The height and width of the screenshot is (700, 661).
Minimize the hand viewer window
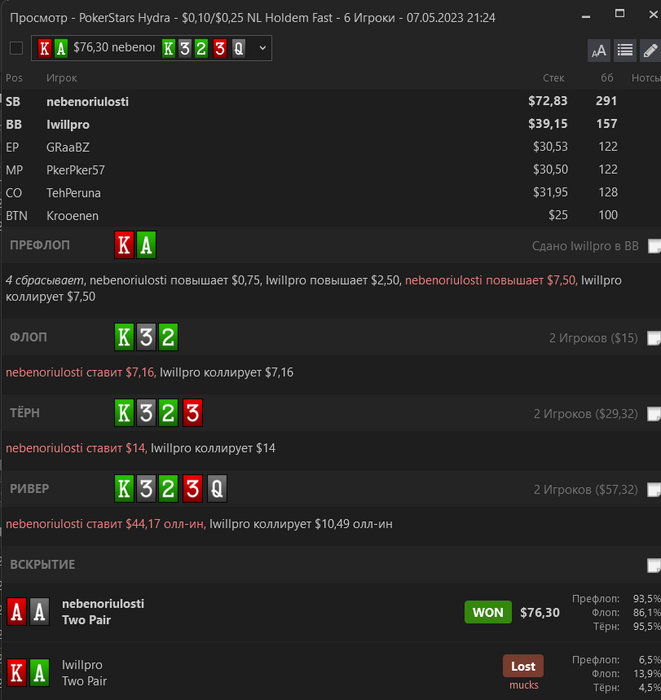(x=586, y=17)
